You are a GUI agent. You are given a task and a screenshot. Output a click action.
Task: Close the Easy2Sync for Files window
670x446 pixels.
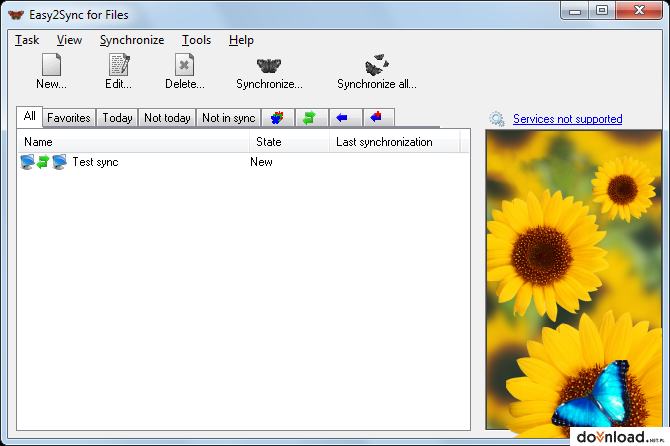click(x=639, y=10)
